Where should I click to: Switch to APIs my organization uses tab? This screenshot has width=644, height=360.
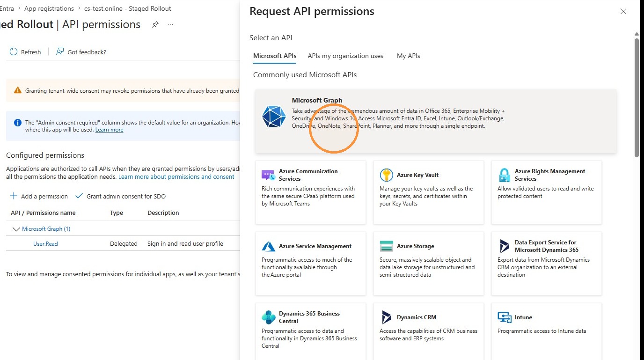[345, 56]
